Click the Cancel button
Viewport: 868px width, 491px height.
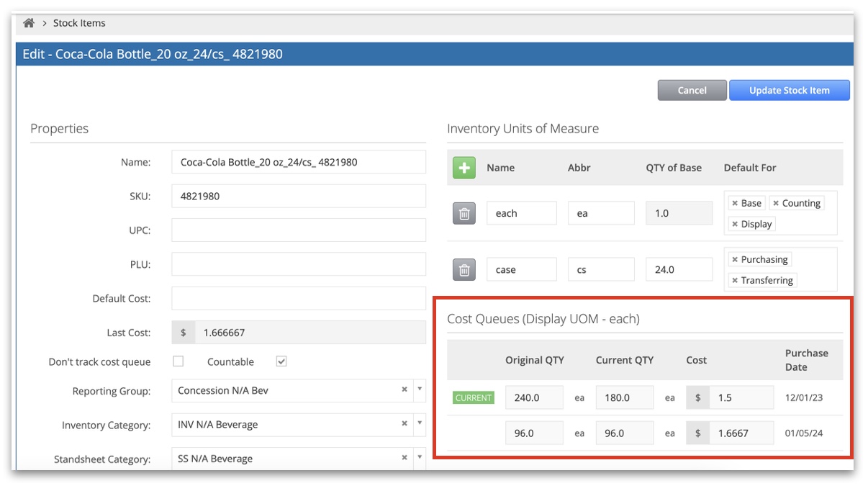tap(692, 90)
